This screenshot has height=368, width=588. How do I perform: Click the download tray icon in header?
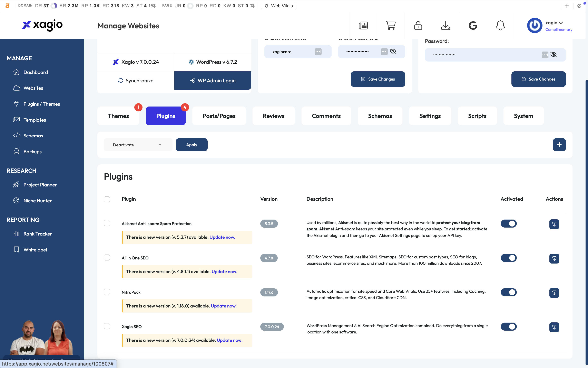[x=445, y=26]
